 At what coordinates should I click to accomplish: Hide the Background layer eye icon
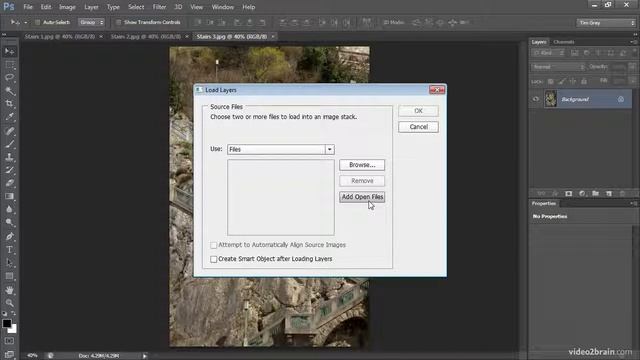536,99
